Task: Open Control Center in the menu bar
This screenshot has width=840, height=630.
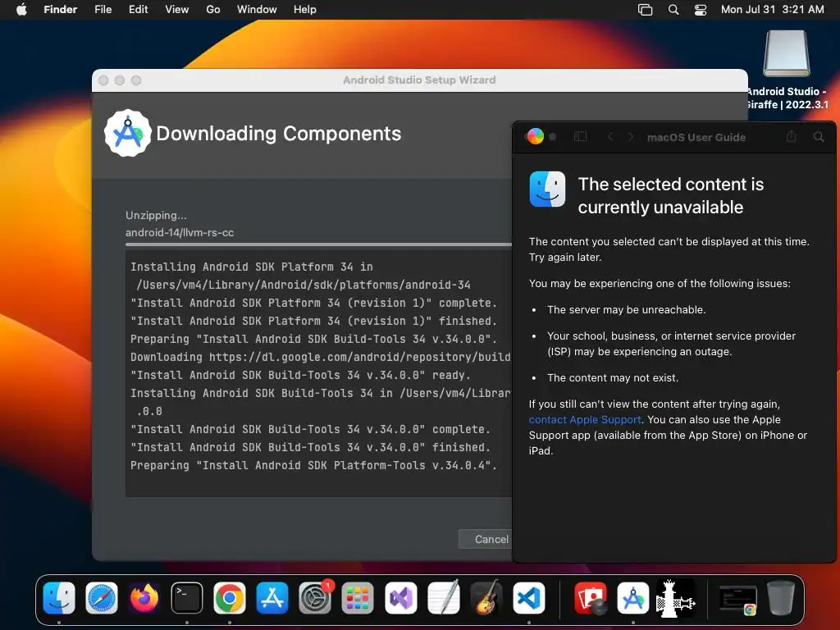Action: point(701,10)
